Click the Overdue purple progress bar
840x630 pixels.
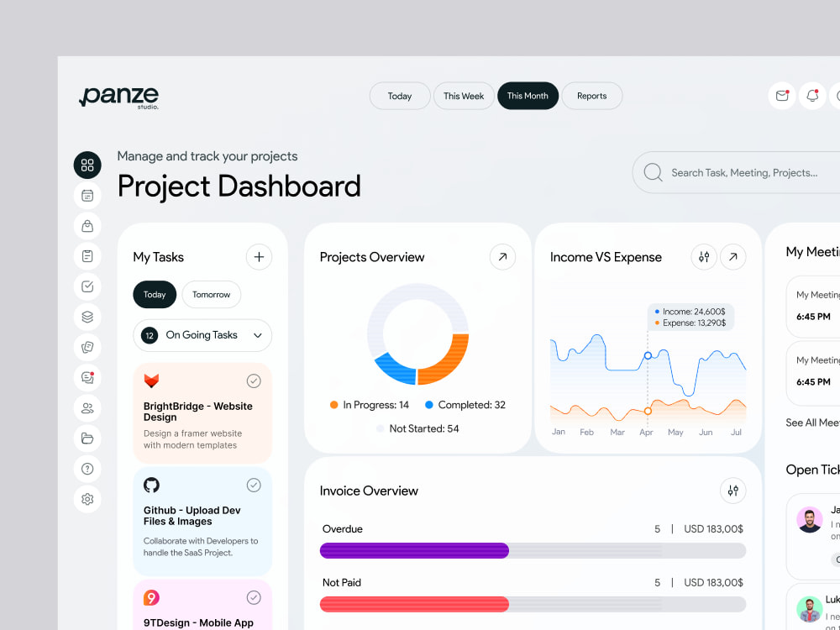point(414,551)
